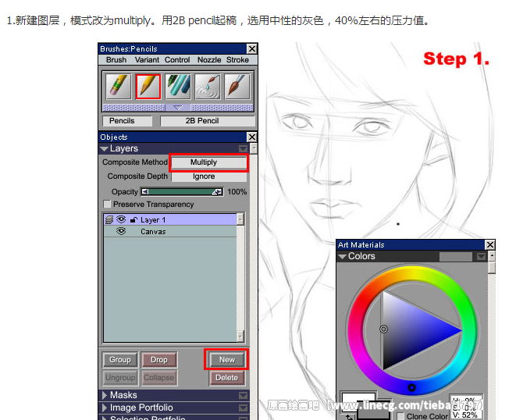
Task: Open the Image Portfolio options menu
Action: 244,408
